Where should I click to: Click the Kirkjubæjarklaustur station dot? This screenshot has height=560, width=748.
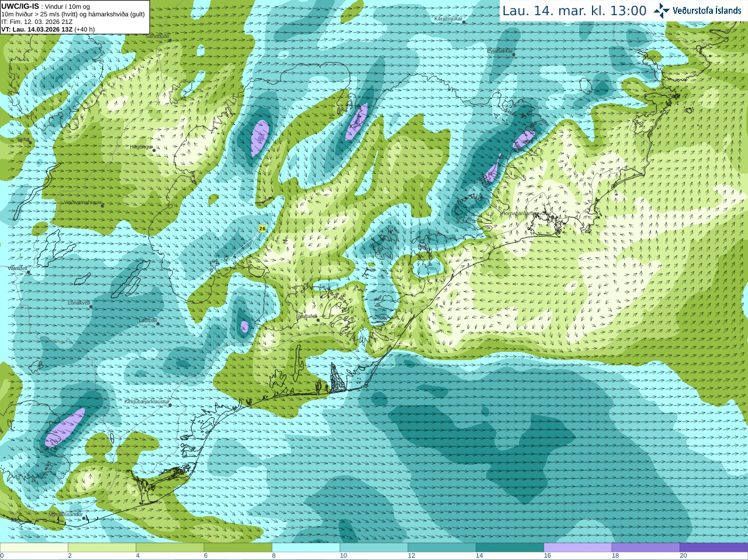pos(170,405)
